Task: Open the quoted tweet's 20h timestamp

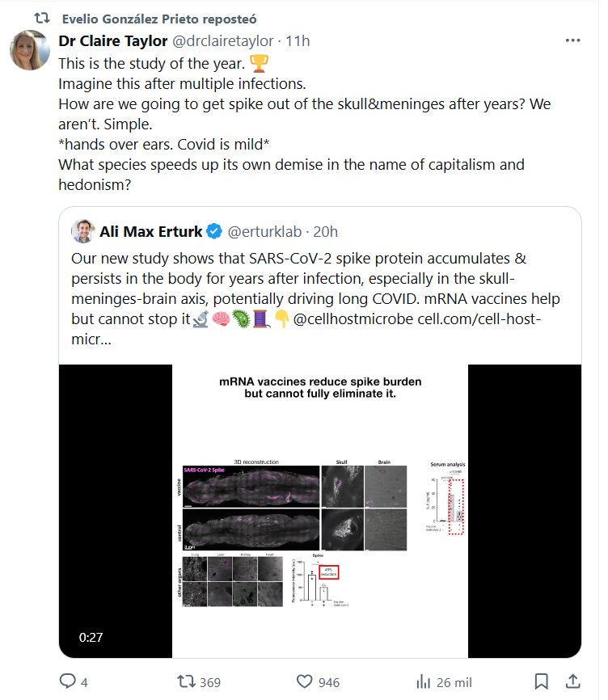Action: 325,232
